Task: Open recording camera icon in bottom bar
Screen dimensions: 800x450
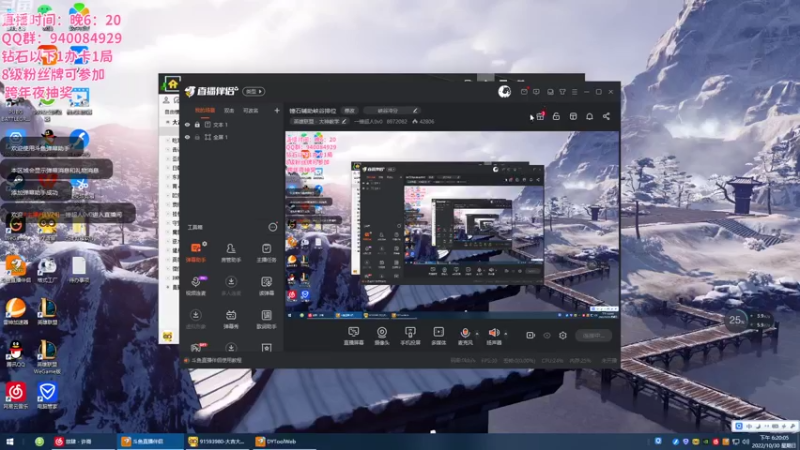Action: tap(531, 335)
